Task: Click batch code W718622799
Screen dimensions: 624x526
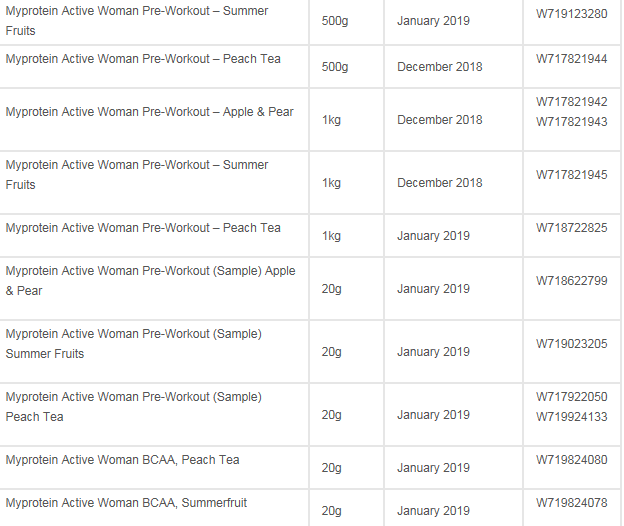Action: [x=571, y=281]
